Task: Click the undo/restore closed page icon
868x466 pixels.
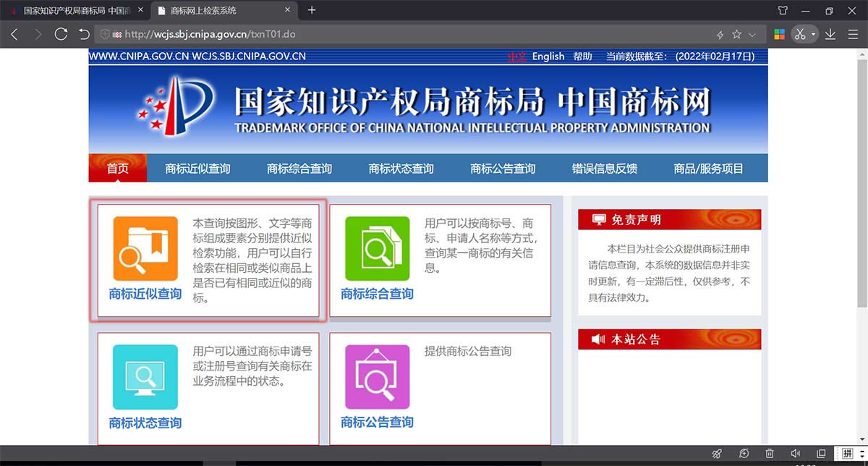Action: click(x=84, y=34)
